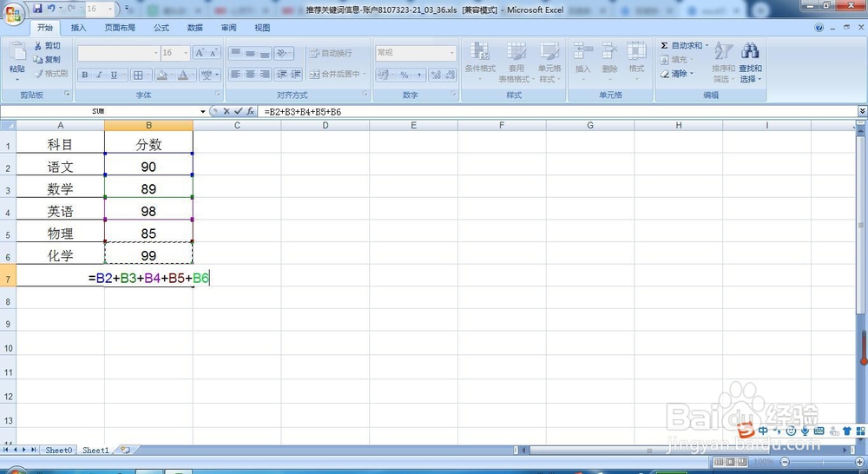Toggle wrap text (自动换行)
Viewport: 868px width, 474px height.
(x=331, y=53)
